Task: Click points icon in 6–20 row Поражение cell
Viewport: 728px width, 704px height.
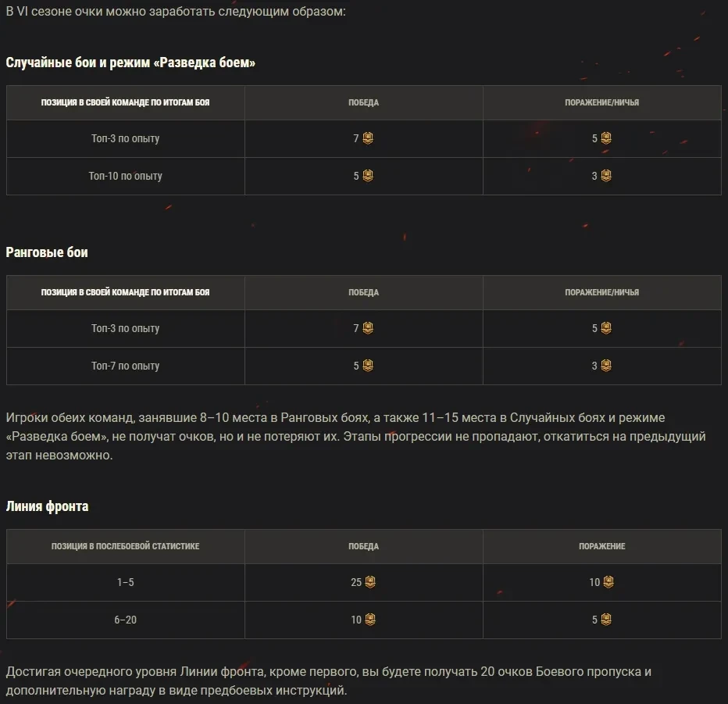Action: point(606,620)
